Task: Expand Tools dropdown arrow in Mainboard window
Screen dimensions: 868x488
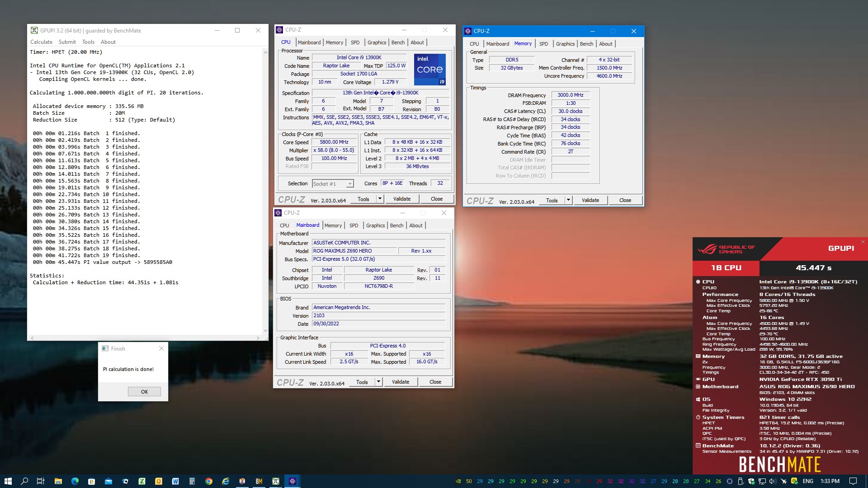Action: [x=378, y=382]
